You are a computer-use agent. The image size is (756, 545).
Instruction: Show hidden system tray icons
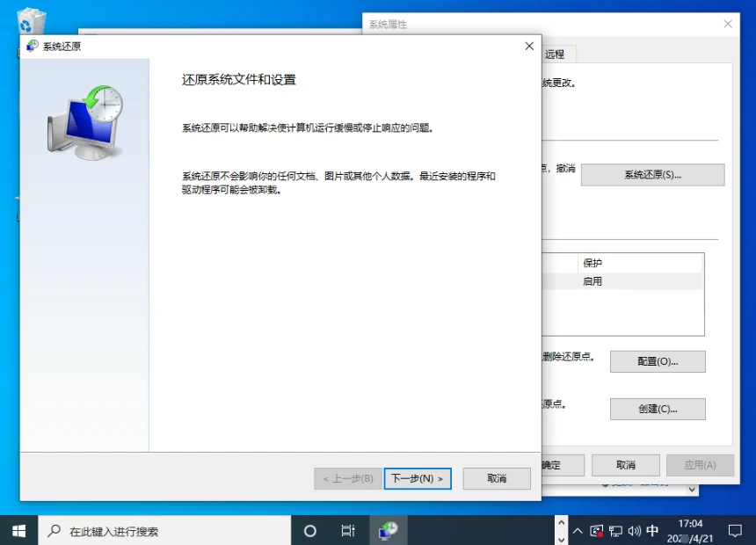(x=578, y=531)
